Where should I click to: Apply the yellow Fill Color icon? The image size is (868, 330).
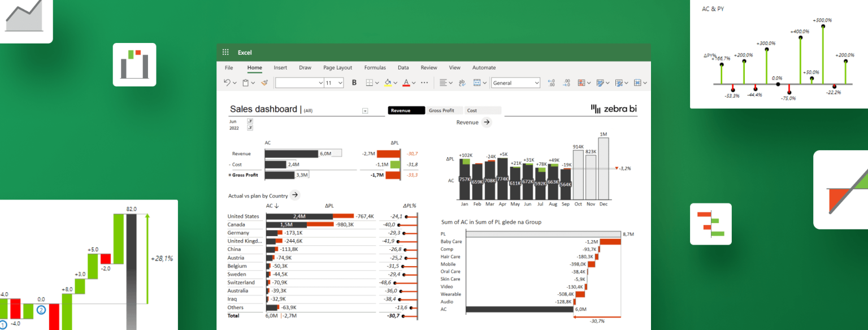pyautogui.click(x=388, y=82)
